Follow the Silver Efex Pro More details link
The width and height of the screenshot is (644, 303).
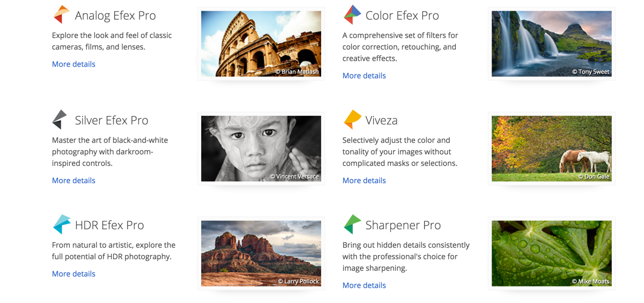coord(73,181)
